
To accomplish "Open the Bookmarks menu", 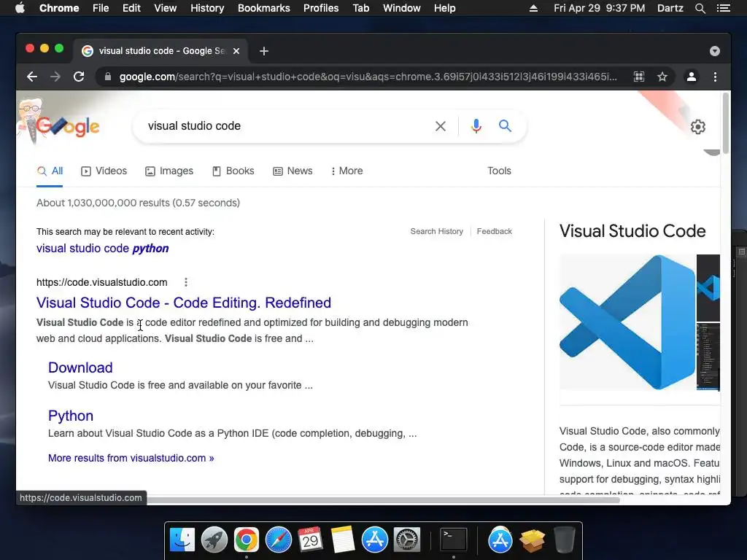I will point(264,8).
